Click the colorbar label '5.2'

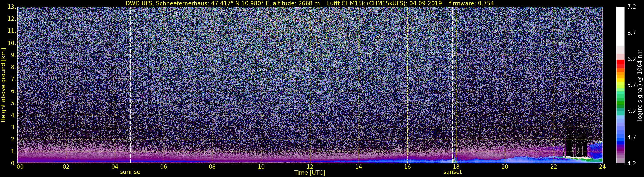tap(632, 111)
